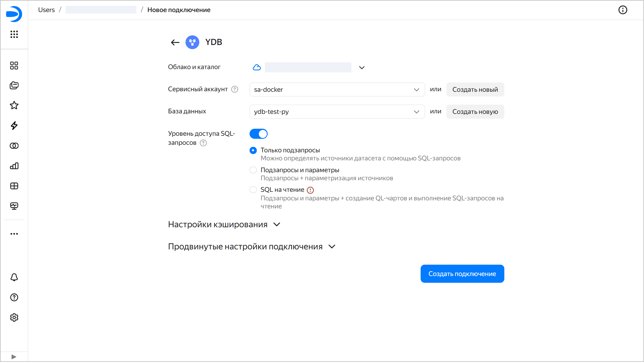The image size is (644, 362).
Task: Click the Создать подключение button
Action: pos(462,274)
